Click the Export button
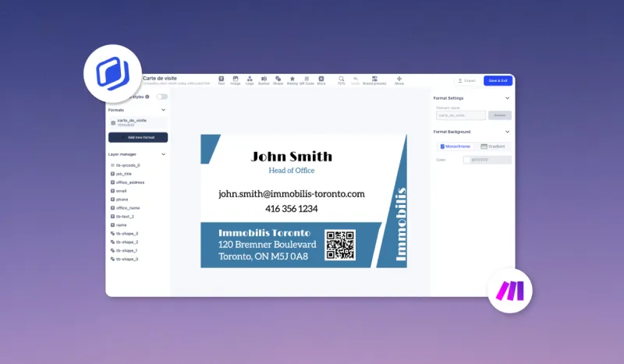The image size is (624, 364). click(x=466, y=81)
